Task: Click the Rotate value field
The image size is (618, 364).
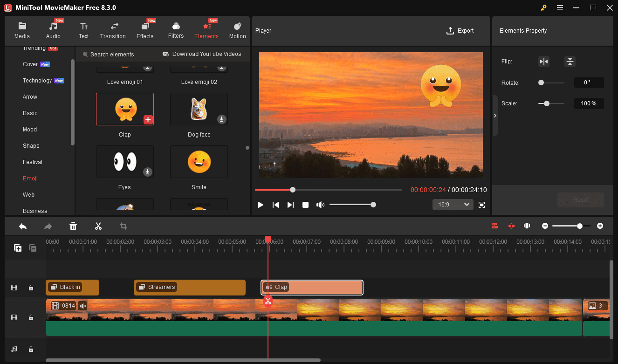Action: coord(589,82)
